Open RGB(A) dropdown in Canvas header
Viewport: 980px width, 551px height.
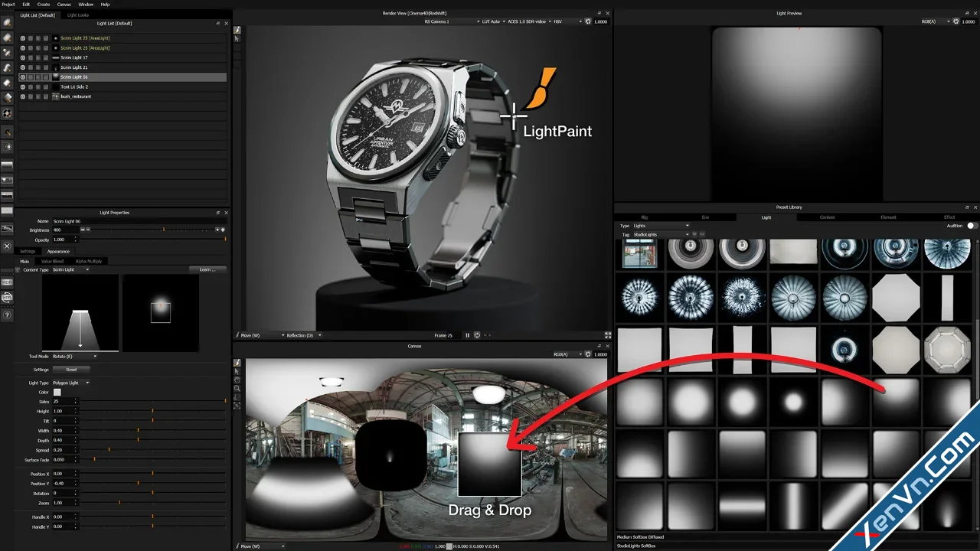click(567, 354)
